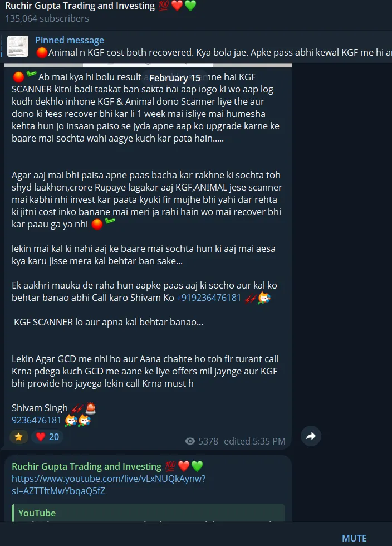Click the 9236476181 number under Shivam Singh
This screenshot has width=392, height=546.
coord(36,420)
